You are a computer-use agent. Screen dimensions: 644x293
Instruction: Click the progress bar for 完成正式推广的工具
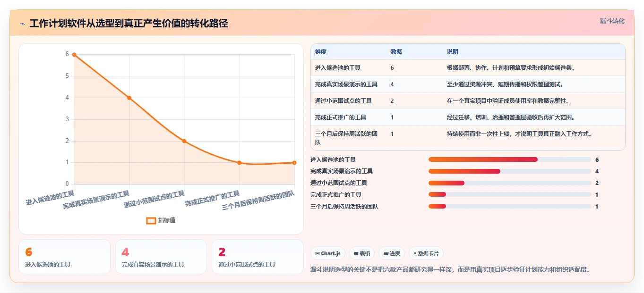coord(510,194)
